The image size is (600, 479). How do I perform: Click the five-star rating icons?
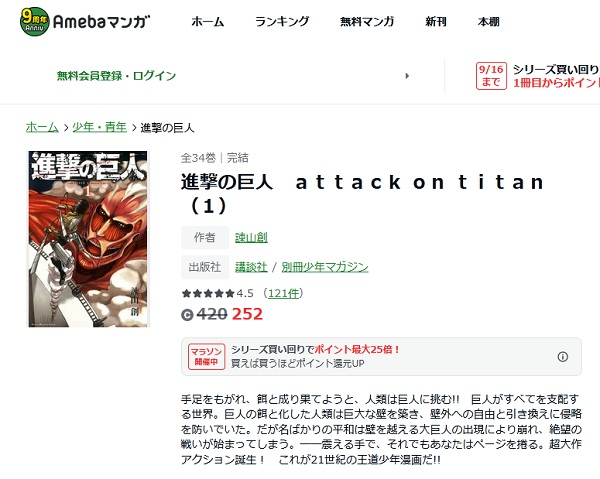[x=208, y=293]
